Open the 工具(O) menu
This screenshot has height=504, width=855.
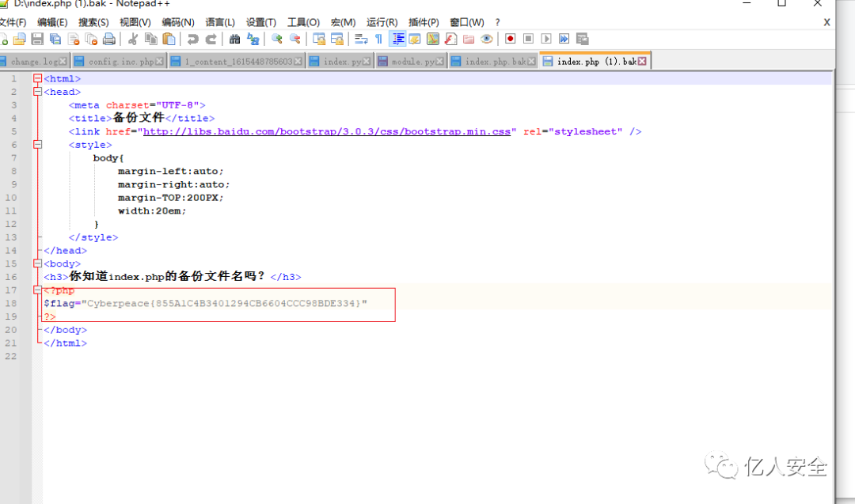(303, 22)
